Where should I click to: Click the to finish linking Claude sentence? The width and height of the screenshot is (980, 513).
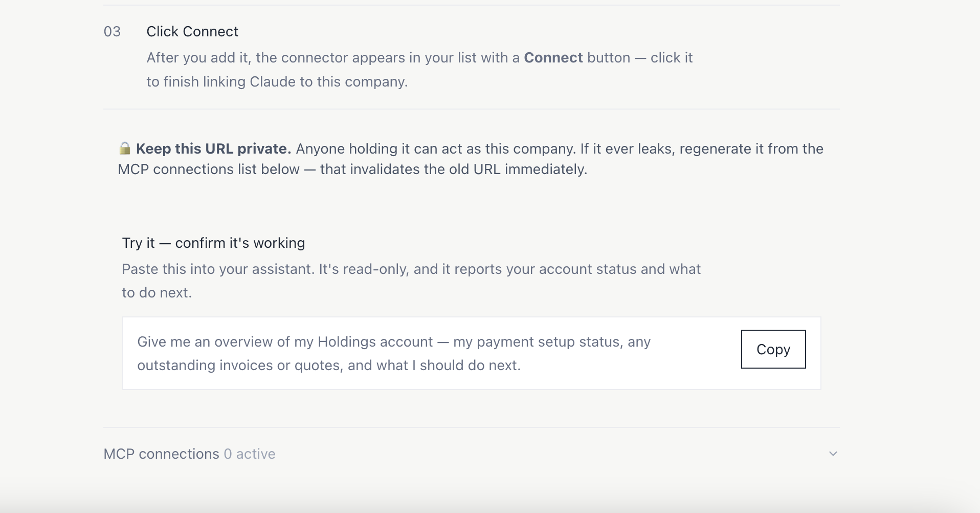point(277,81)
